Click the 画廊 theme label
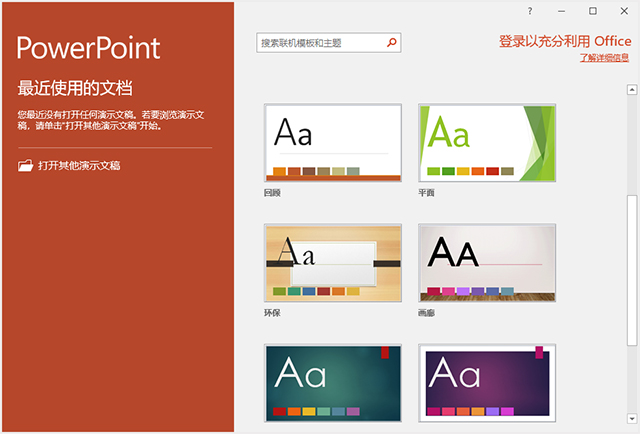The width and height of the screenshot is (640, 434). coord(427,313)
